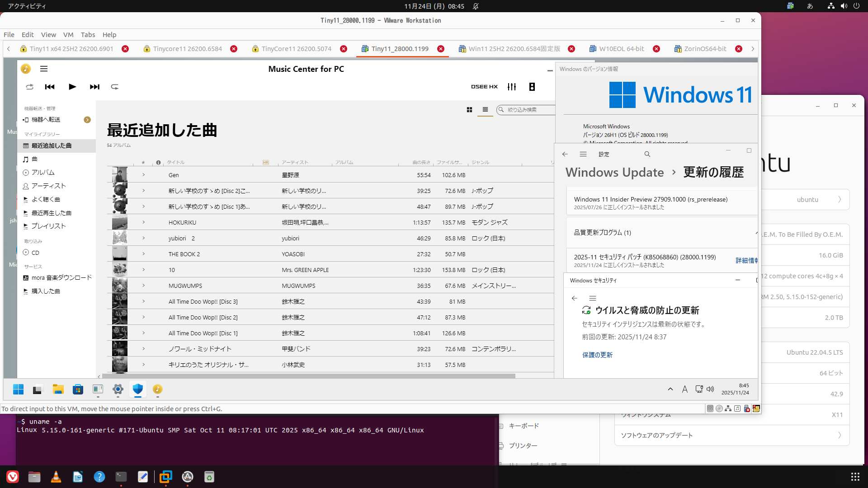Switch to list view icon
Viewport: 868px width, 488px height.
coord(485,109)
